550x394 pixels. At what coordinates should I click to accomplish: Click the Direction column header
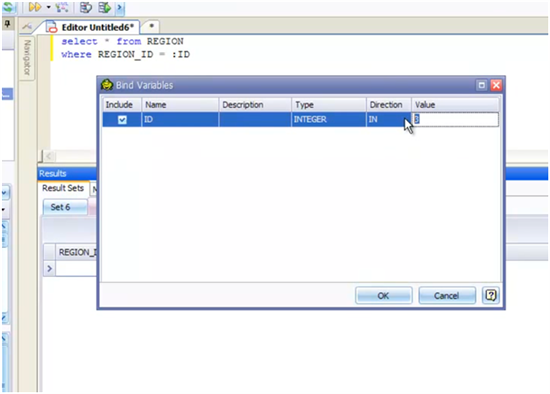[389, 105]
